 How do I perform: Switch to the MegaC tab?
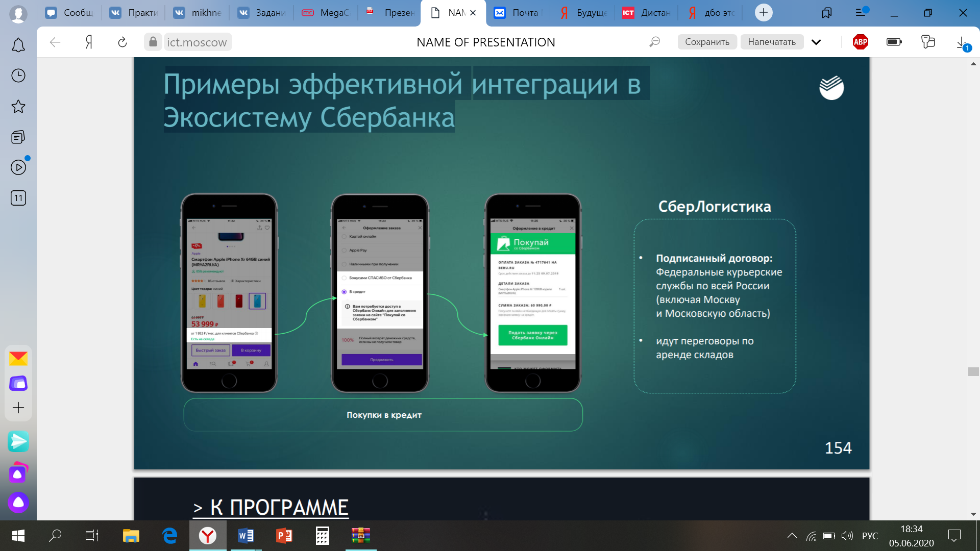pyautogui.click(x=326, y=13)
